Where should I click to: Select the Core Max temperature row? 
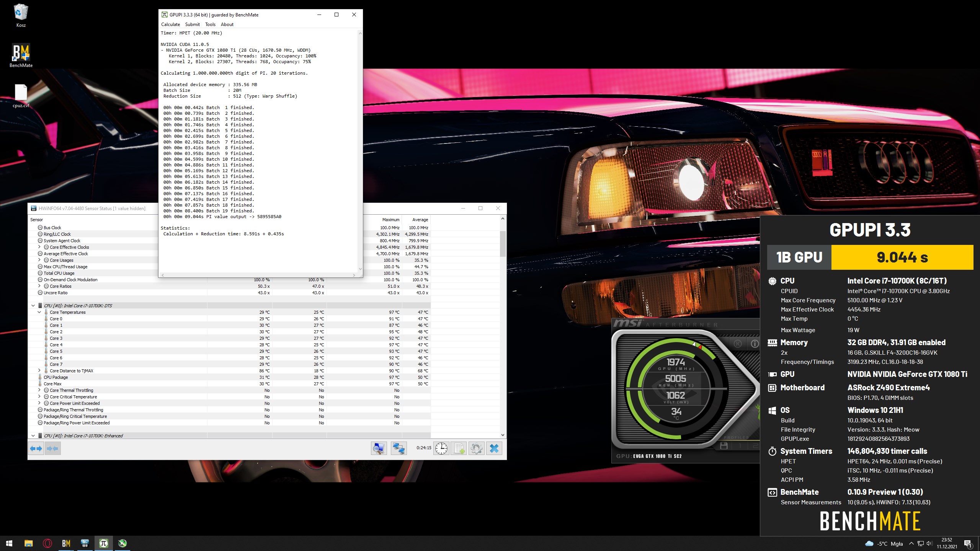(x=230, y=384)
